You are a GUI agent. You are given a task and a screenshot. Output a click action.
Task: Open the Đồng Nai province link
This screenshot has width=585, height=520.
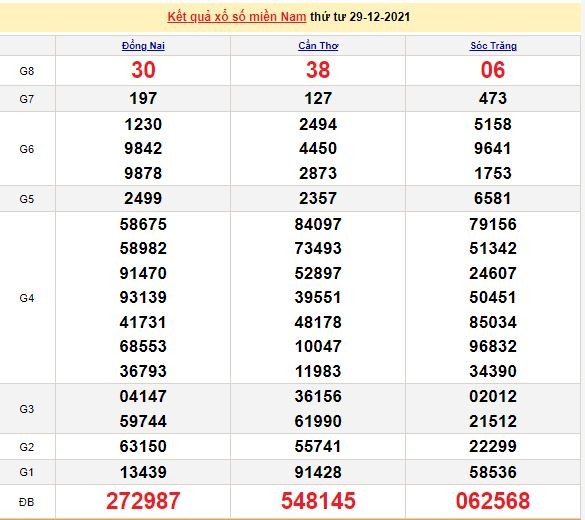pyautogui.click(x=143, y=46)
